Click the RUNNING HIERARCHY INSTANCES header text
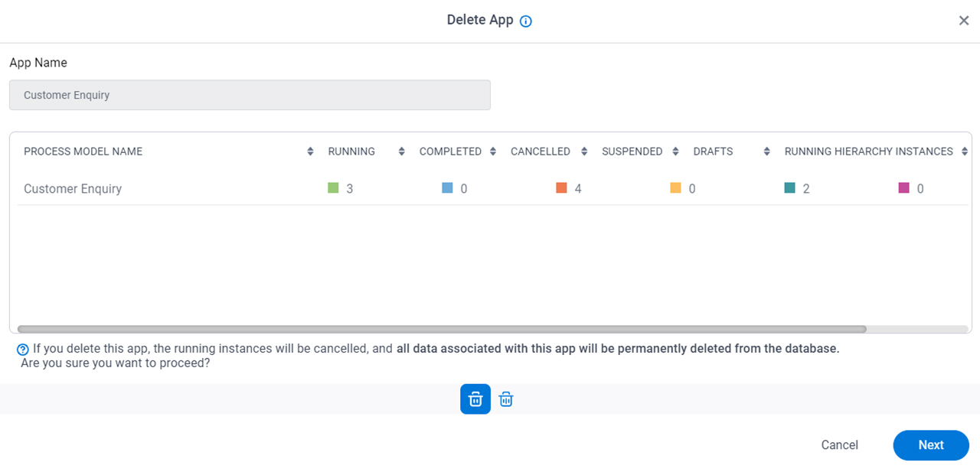Viewport: 980px width, 472px height. click(x=869, y=151)
